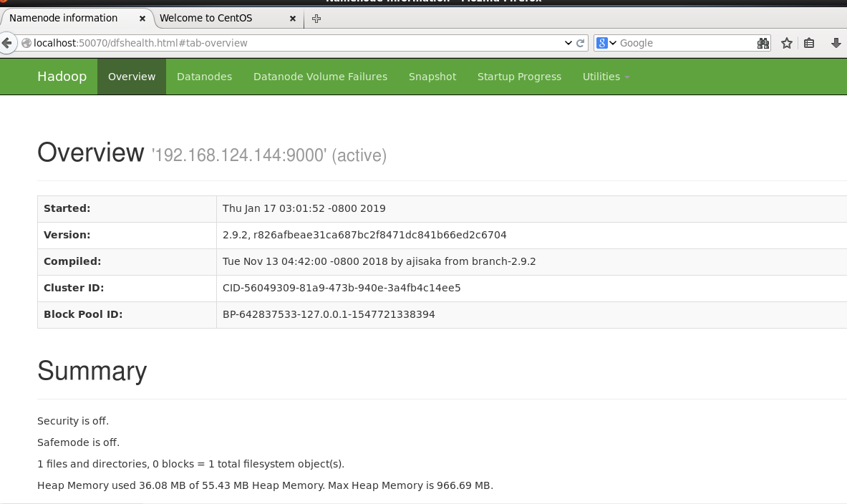Open the downloads arrow icon
The image size is (847, 504).
(x=836, y=43)
